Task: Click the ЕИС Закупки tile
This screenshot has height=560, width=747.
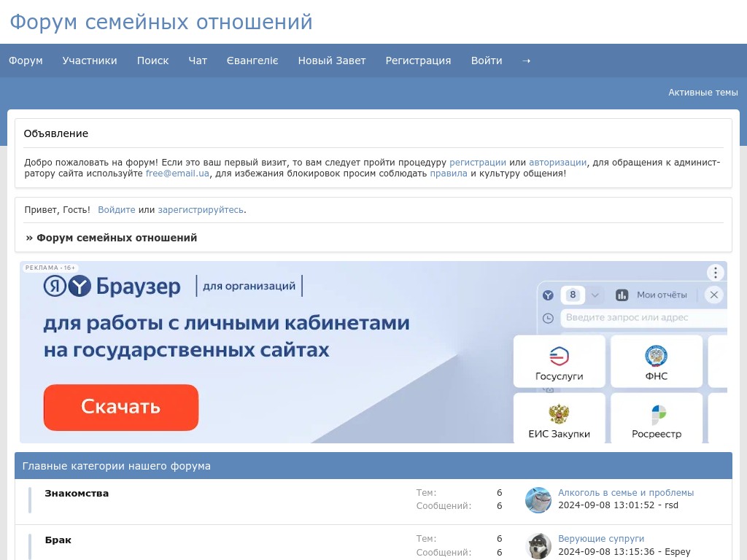Action: [560, 419]
